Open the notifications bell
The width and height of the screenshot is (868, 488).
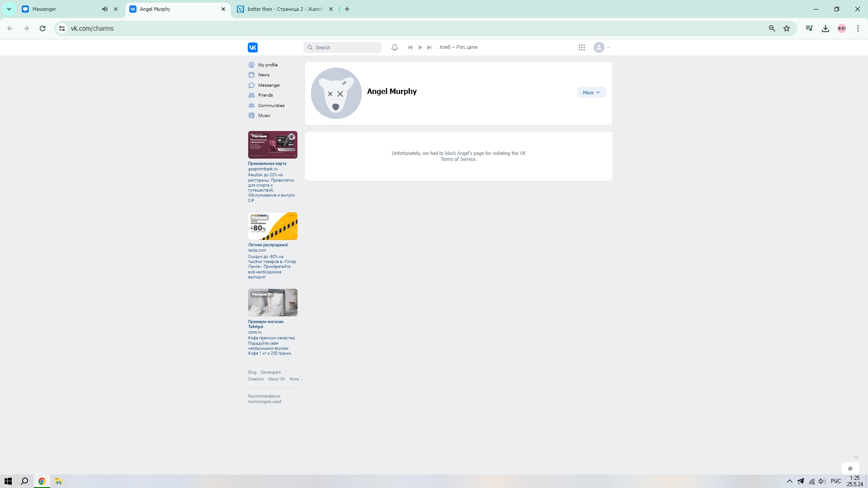[395, 47]
